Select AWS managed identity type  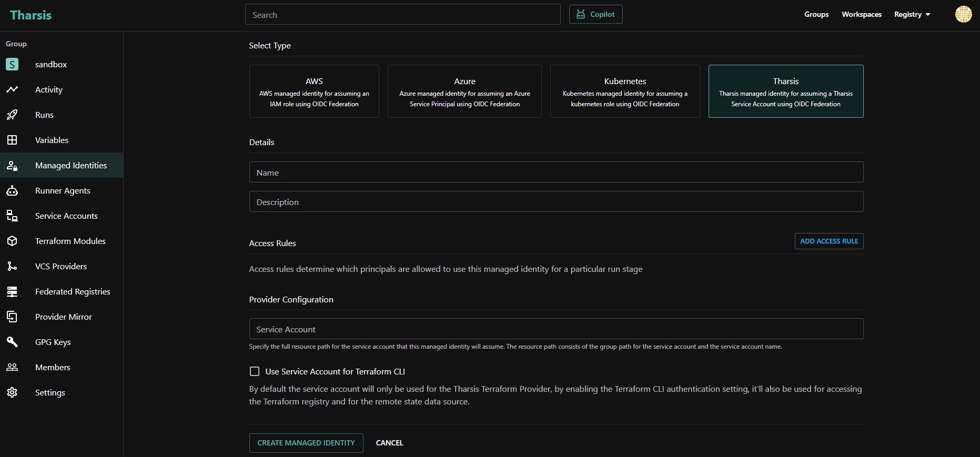(314, 91)
